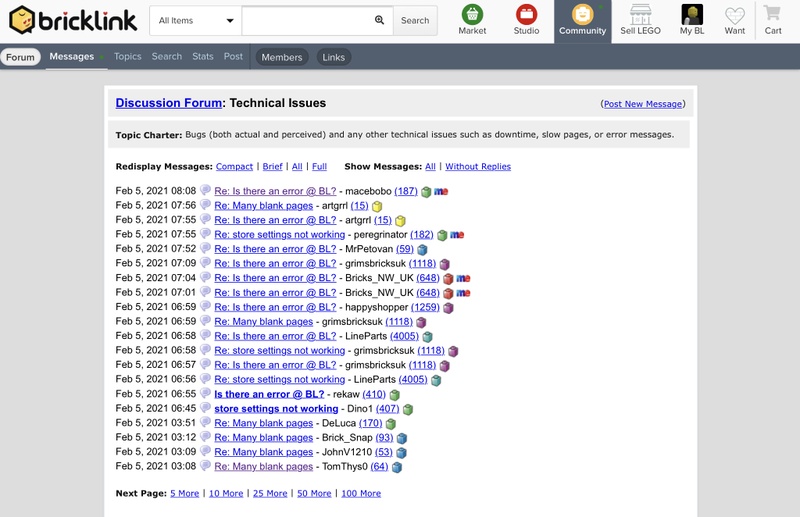800x517 pixels.
Task: Click teal brick icon on 06:58 LineParts row
Action: [x=428, y=337]
